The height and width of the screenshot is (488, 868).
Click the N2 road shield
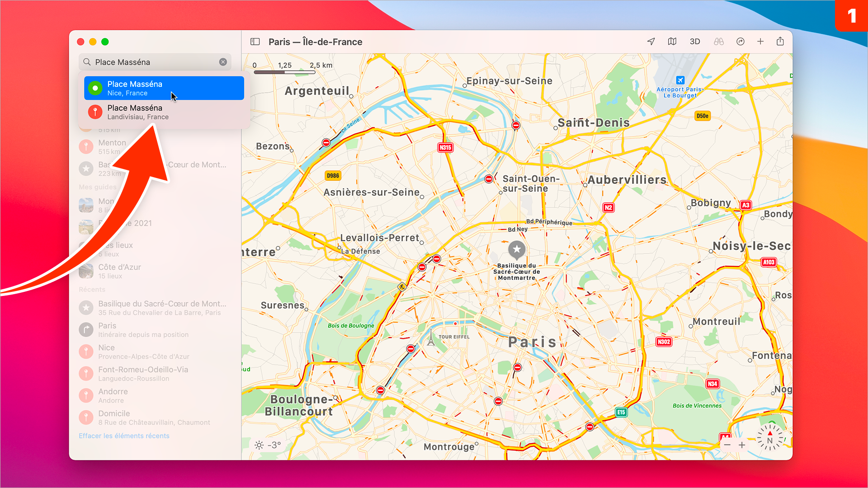(x=609, y=208)
